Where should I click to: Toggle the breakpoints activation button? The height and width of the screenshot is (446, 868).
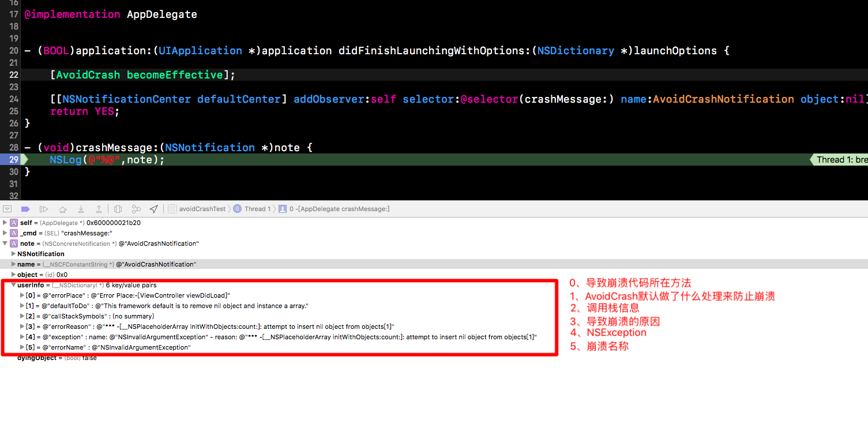pos(25,209)
